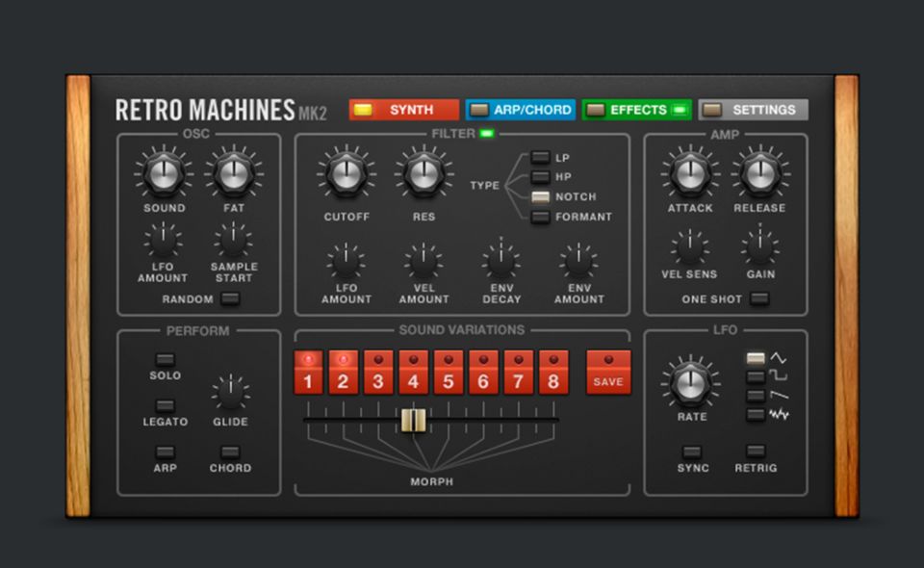The height and width of the screenshot is (568, 924).
Task: Click the LFO Rate knob
Action: coord(691,383)
